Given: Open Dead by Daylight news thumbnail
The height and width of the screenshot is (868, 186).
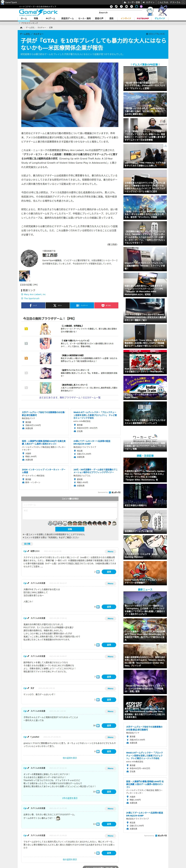Looking at the screenshot, I should click(145, 682).
